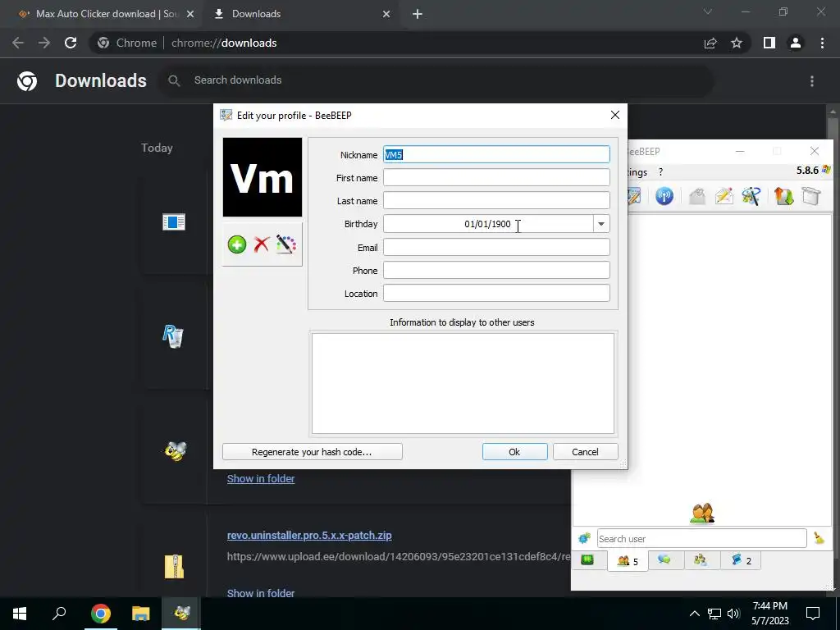Close the Max Auto Clicker browser tab
The width and height of the screenshot is (840, 630).
tap(190, 14)
